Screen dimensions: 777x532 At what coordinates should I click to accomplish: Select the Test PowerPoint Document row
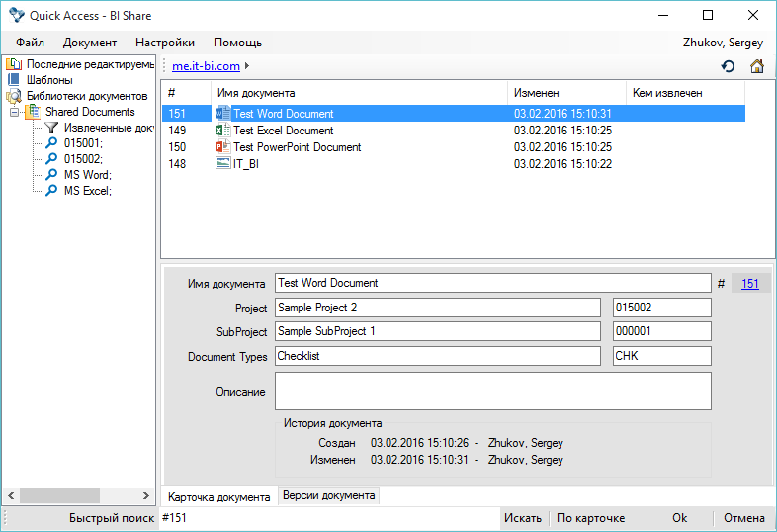[x=454, y=146]
